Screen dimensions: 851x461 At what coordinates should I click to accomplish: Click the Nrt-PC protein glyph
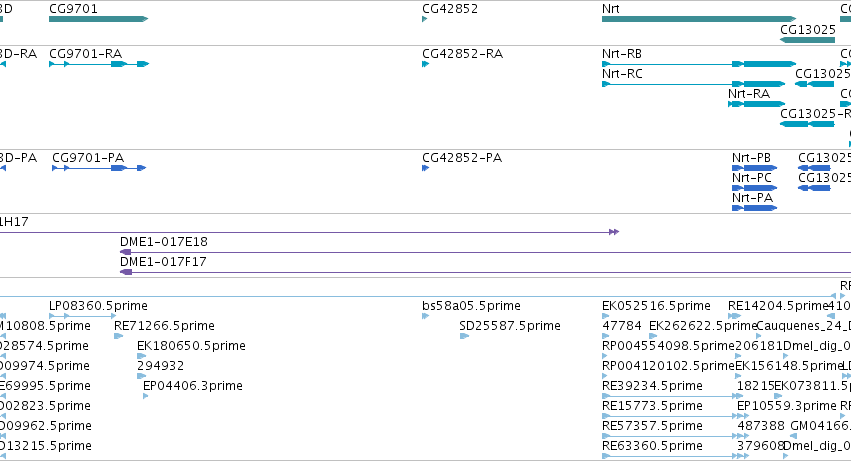pos(754,188)
